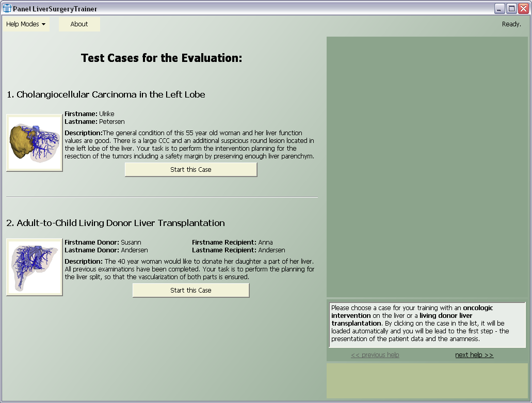Click the LiverSurgeryTrainer title bar app icon
Screen dimensions: 532x403
[x=7, y=8]
